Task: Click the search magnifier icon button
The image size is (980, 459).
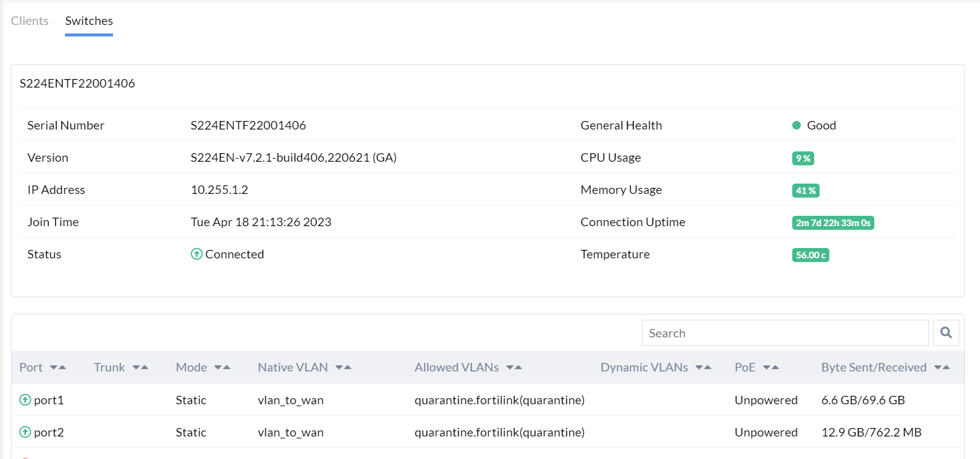Action: [x=946, y=333]
